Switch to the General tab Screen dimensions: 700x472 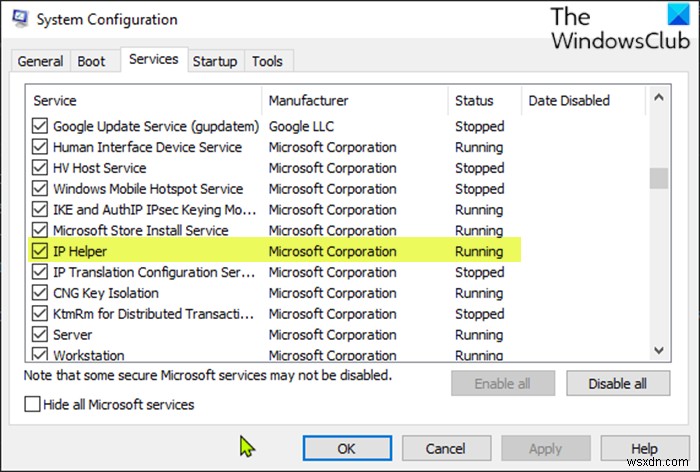[x=40, y=61]
